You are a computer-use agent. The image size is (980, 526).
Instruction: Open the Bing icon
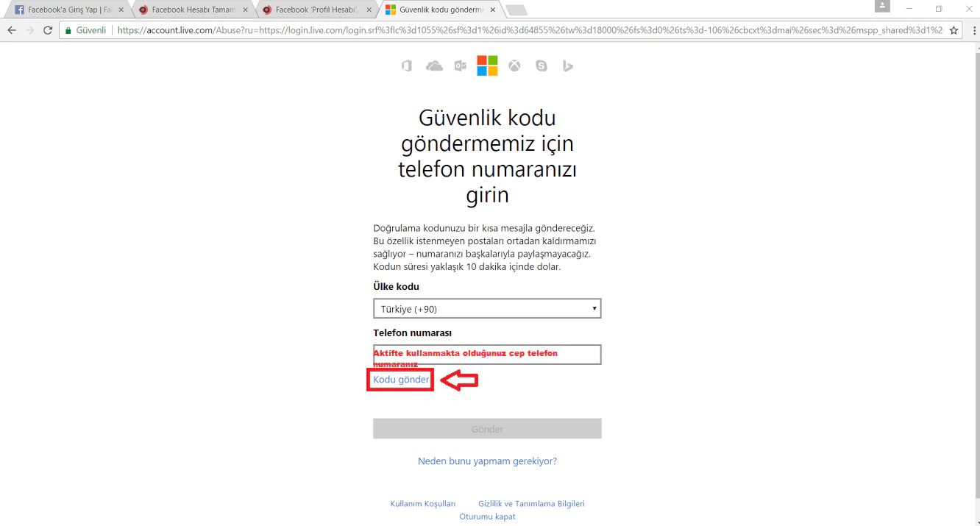[x=567, y=66]
